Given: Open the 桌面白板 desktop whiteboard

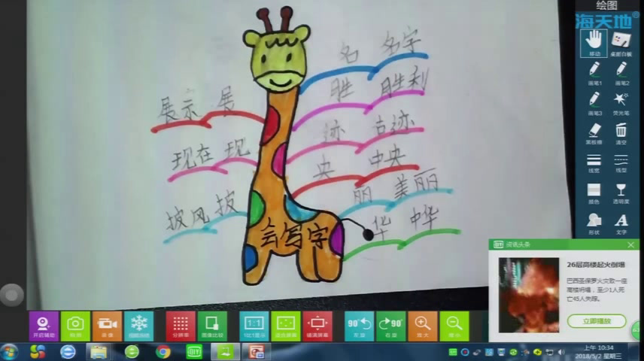Looking at the screenshot, I should point(621,40).
